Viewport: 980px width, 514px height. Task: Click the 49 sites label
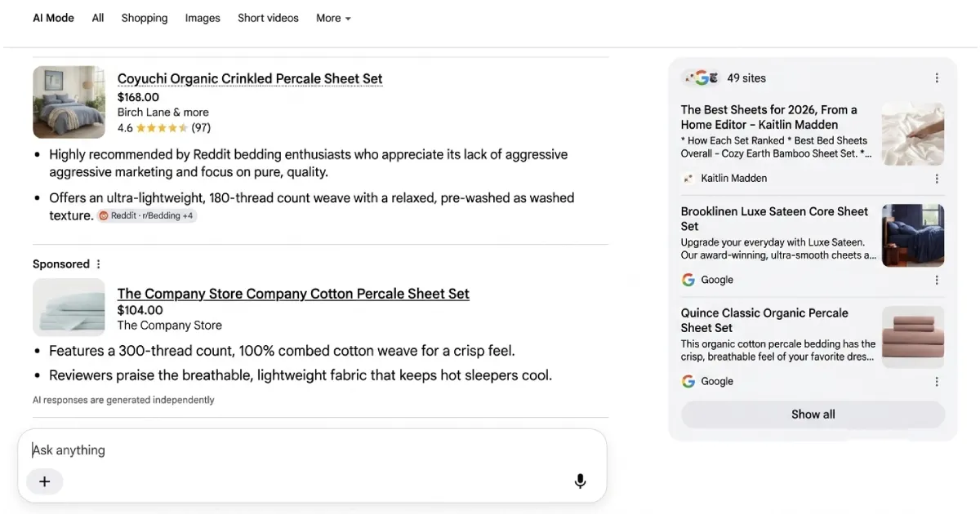(746, 78)
